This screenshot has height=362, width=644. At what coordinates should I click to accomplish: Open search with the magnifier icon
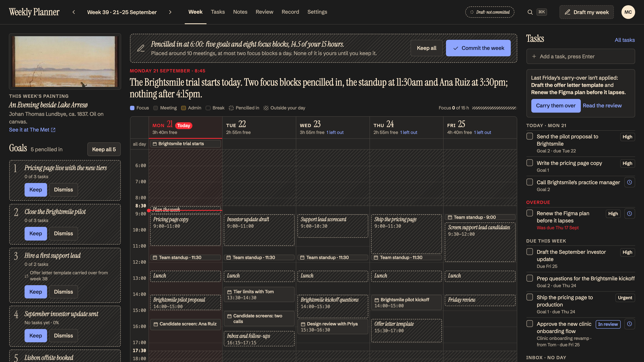pos(530,12)
